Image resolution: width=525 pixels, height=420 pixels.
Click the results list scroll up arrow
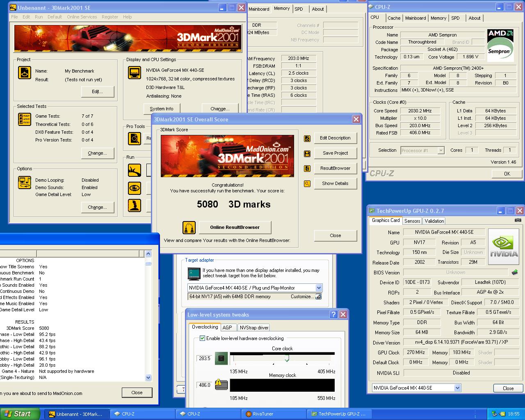(x=148, y=254)
